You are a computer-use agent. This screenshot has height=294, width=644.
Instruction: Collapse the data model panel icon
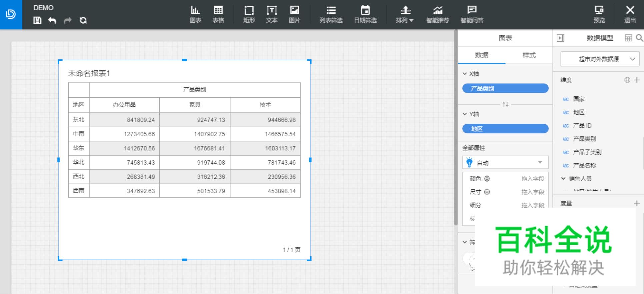tap(561, 38)
